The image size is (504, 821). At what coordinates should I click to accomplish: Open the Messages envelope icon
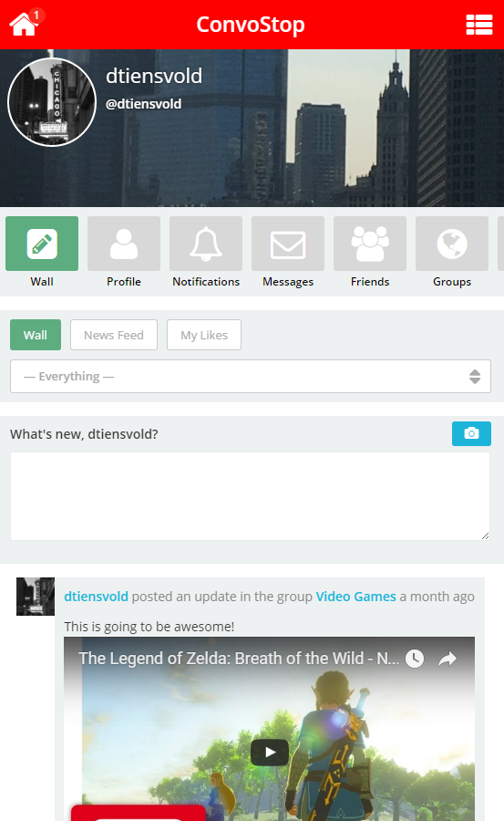(288, 244)
